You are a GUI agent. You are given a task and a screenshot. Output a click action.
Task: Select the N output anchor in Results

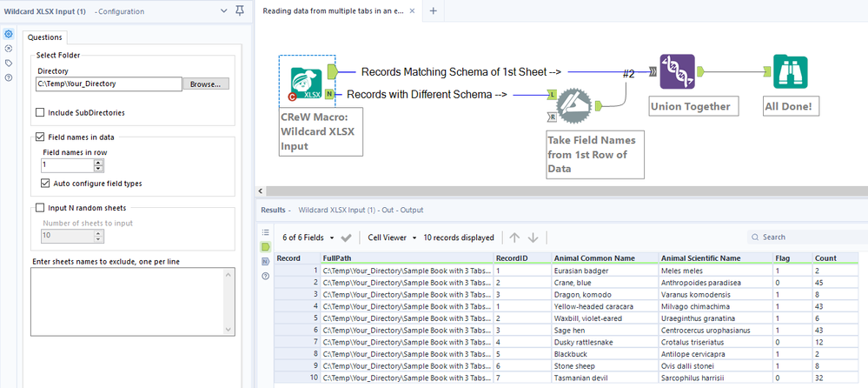pyautogui.click(x=265, y=262)
